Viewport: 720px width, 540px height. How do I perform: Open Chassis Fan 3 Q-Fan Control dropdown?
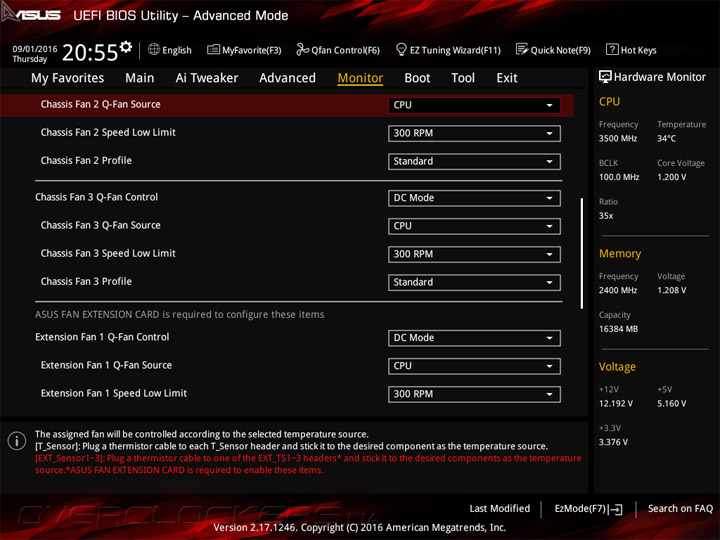point(474,198)
